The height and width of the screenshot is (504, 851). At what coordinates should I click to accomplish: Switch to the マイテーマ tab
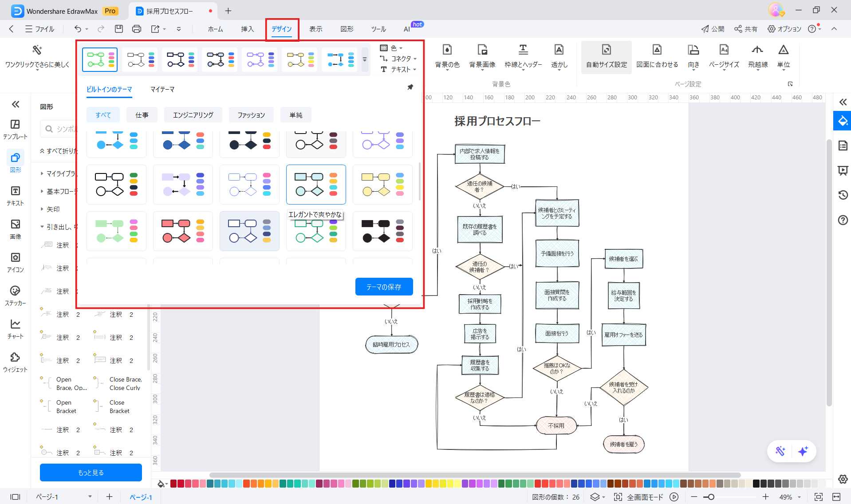(162, 89)
